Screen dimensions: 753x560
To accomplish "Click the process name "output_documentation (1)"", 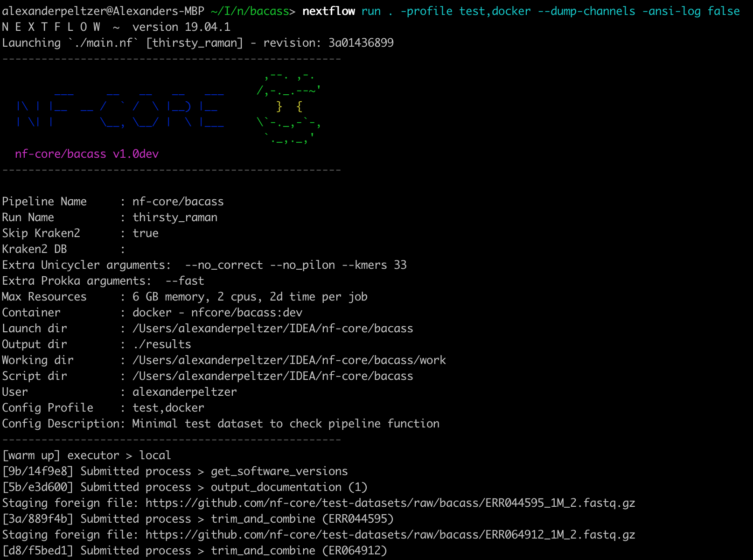I will 289,487.
